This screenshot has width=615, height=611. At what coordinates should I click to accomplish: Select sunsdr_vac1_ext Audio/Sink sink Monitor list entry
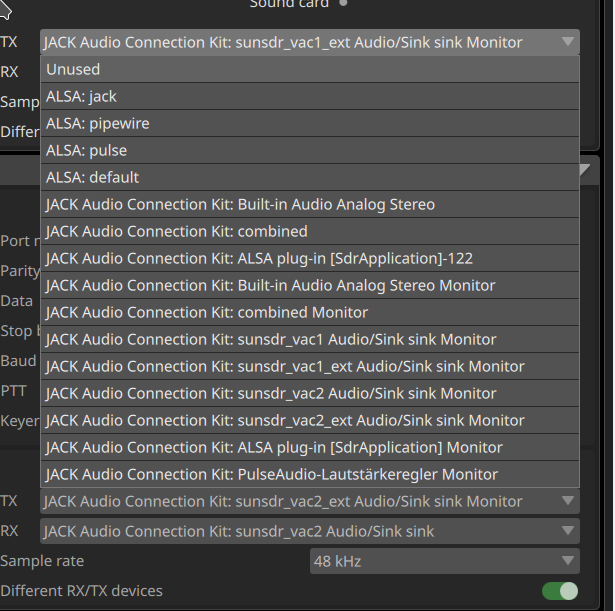(x=310, y=367)
